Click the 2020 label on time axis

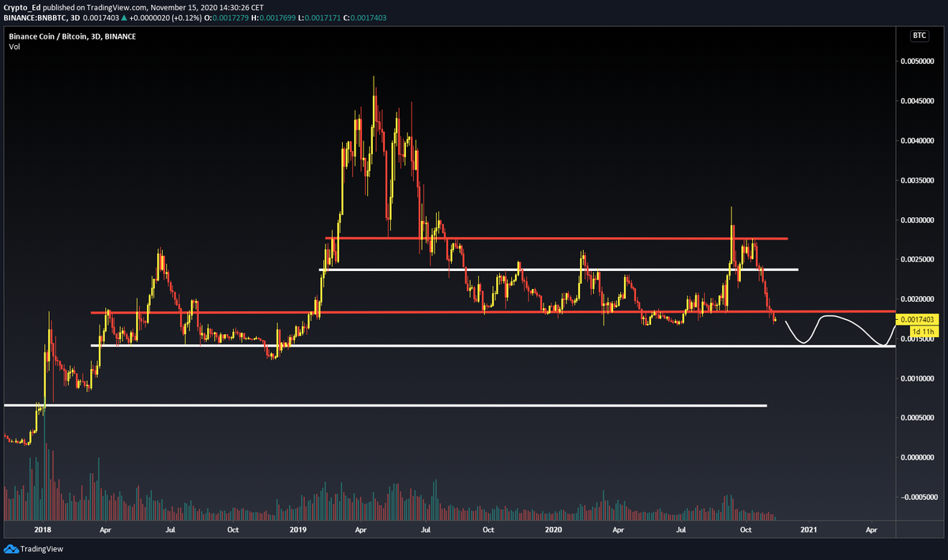pos(555,529)
